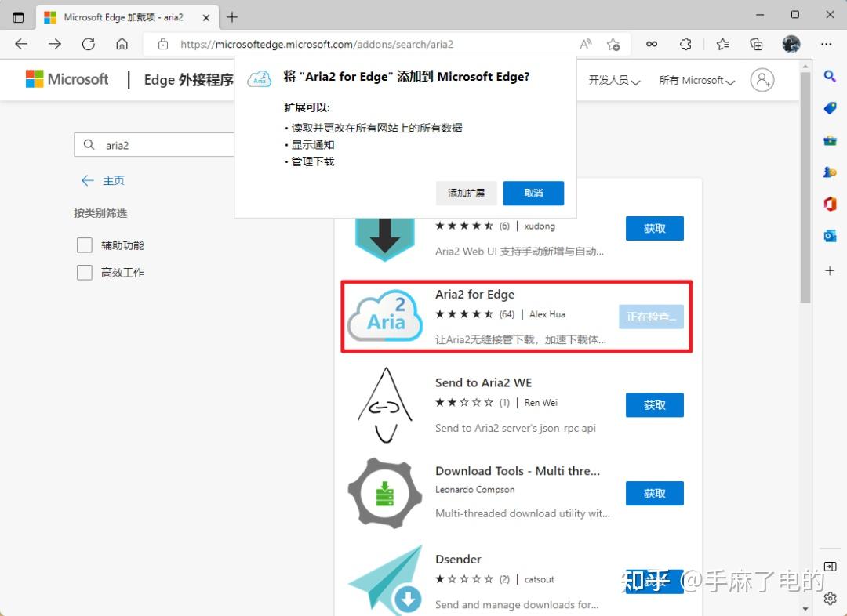Image resolution: width=847 pixels, height=616 pixels.
Task: Click author name Leonardo Compson
Action: pyautogui.click(x=474, y=490)
